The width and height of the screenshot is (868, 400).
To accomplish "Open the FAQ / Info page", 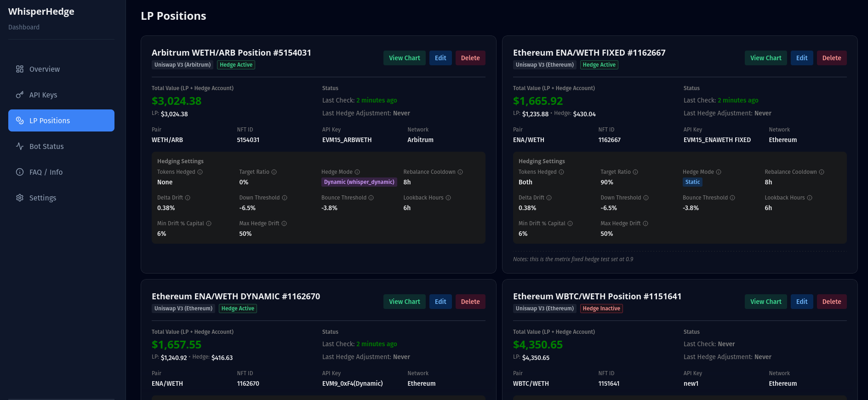I will pyautogui.click(x=61, y=172).
